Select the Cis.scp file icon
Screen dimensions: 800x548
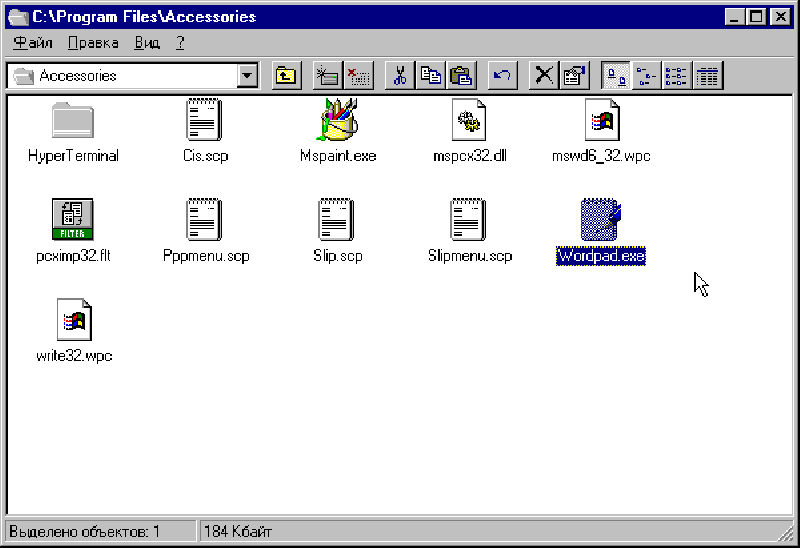point(204,119)
